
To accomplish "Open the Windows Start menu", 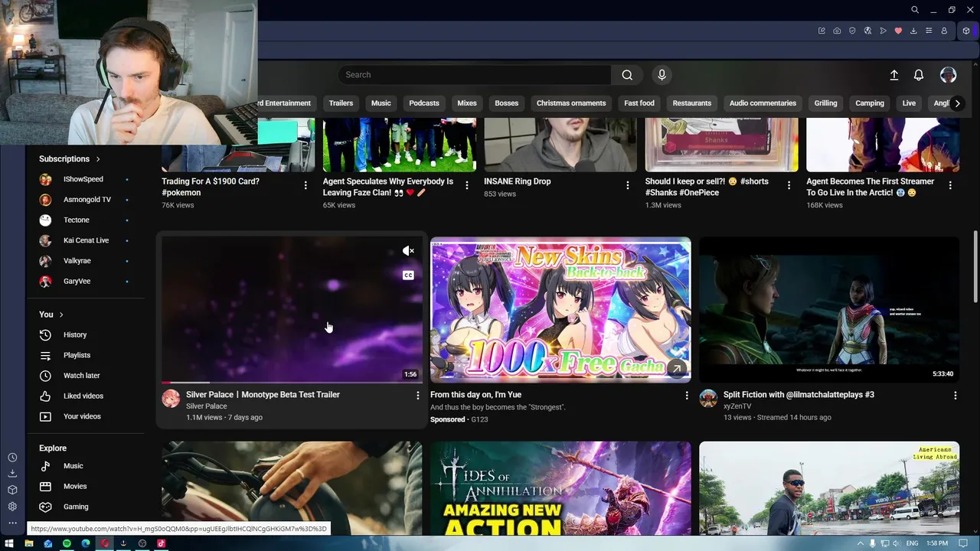I will click(9, 543).
